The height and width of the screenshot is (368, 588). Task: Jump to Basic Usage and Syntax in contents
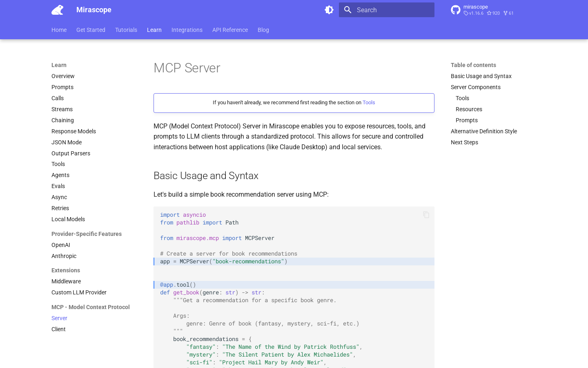[481, 76]
